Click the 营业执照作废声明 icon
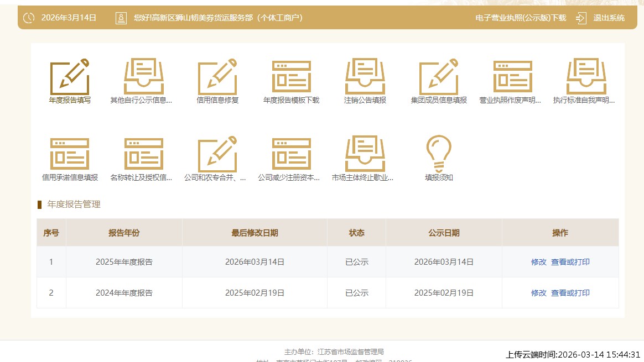644x362 pixels. tap(512, 77)
